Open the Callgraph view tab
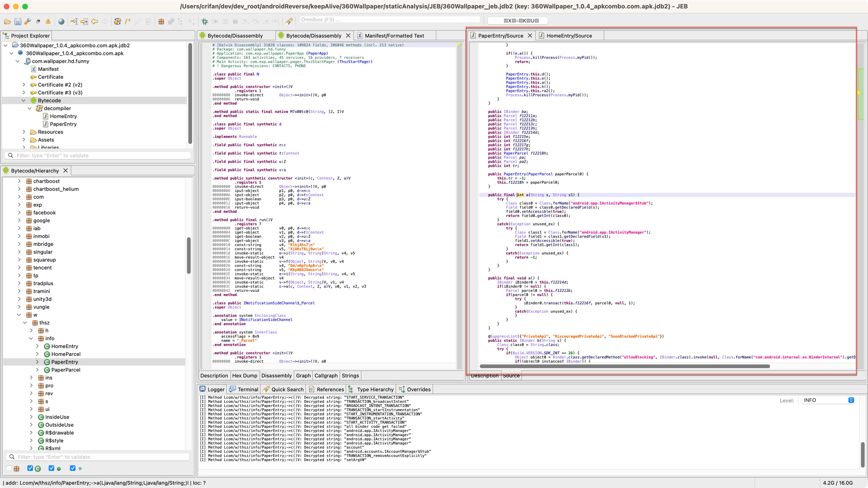The width and height of the screenshot is (868, 488). pyautogui.click(x=326, y=375)
